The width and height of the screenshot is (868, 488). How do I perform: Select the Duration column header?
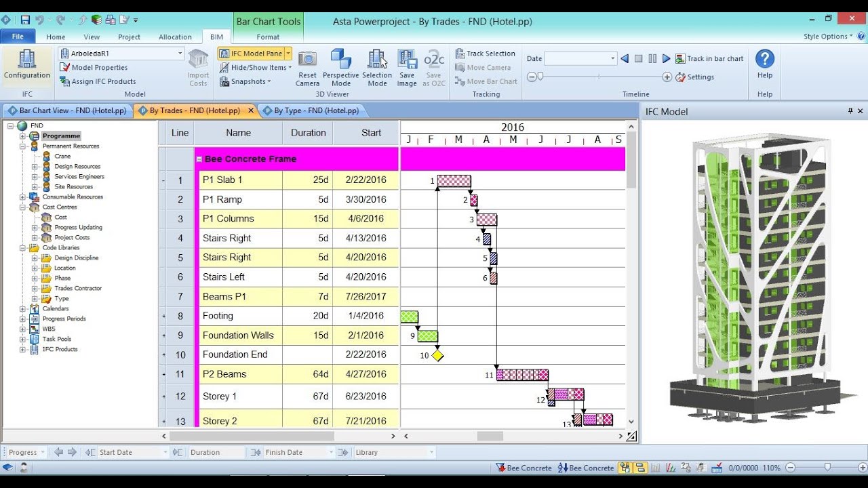tap(308, 133)
